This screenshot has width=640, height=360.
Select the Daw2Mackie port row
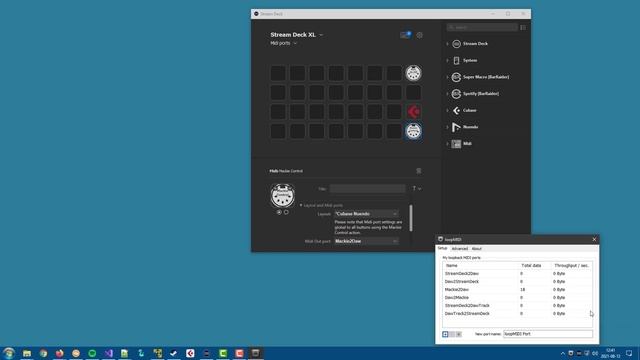pos(517,298)
